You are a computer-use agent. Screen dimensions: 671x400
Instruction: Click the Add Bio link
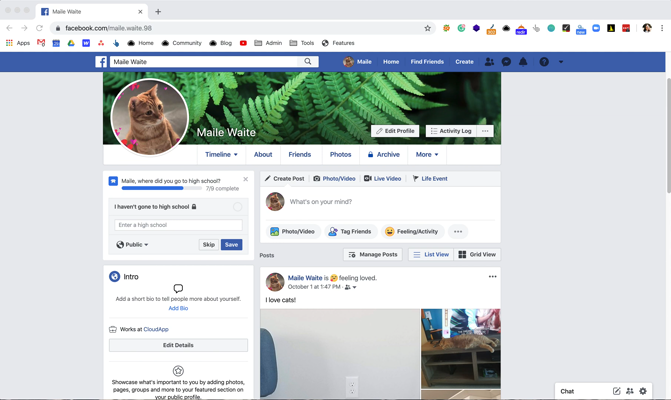coord(178,308)
